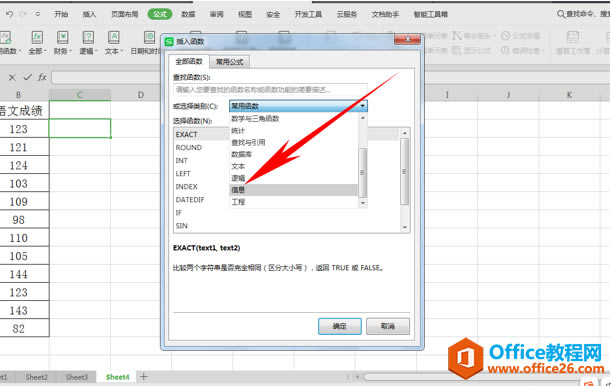Select 统计 category in dropdown

click(x=238, y=130)
